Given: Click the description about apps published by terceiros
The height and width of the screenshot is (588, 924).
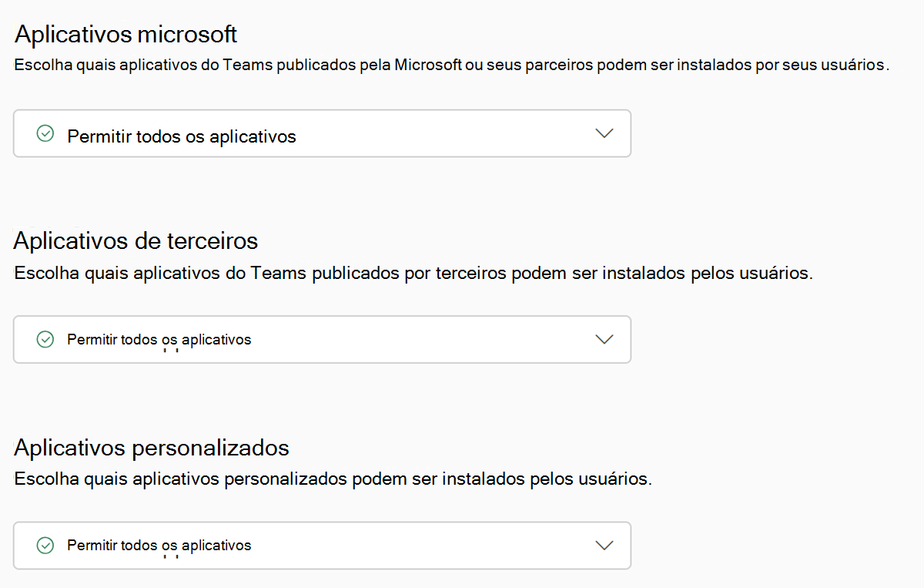Looking at the screenshot, I should coord(413,273).
